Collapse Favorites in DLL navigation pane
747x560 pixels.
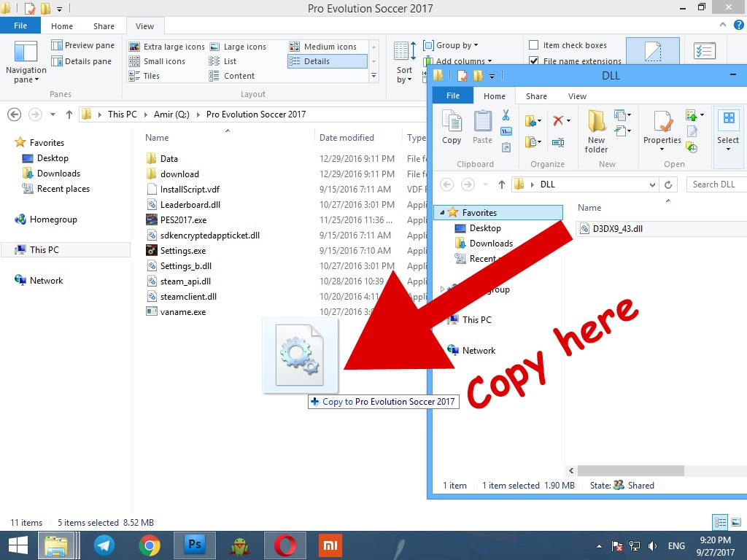click(x=442, y=212)
